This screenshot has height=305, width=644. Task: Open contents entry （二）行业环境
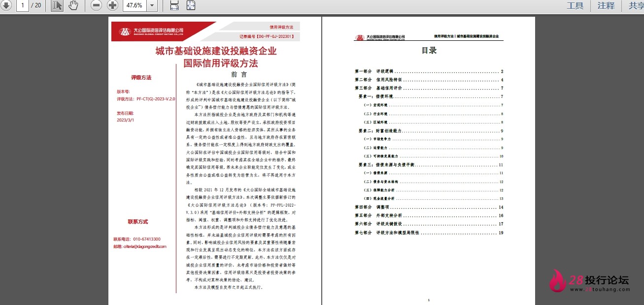point(433,114)
